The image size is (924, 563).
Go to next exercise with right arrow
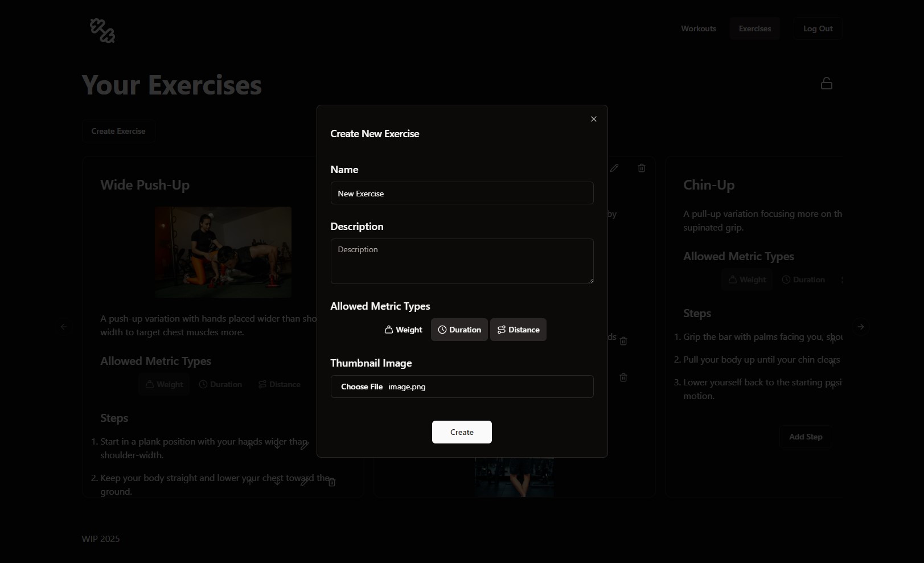(x=861, y=327)
